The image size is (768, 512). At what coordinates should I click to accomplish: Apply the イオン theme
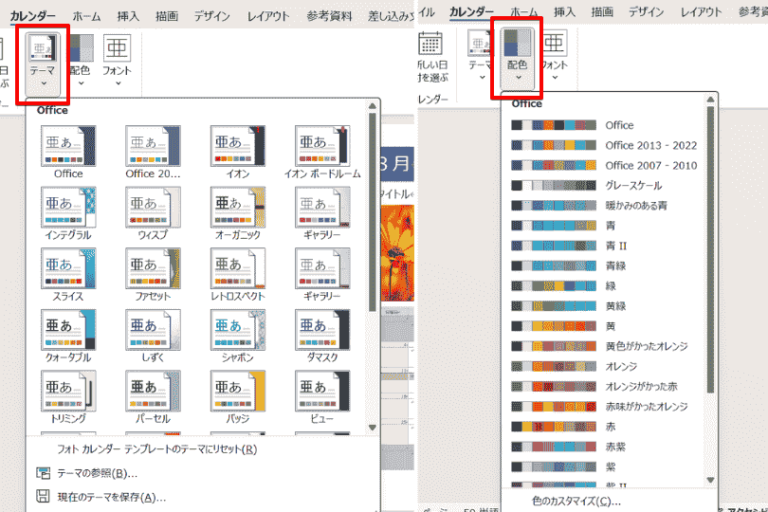tap(238, 146)
